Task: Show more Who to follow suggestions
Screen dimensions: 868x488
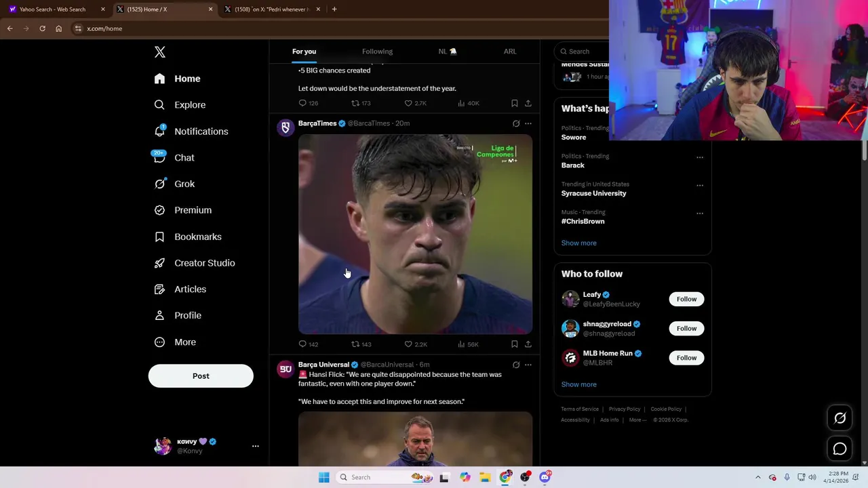Action: pos(578,384)
